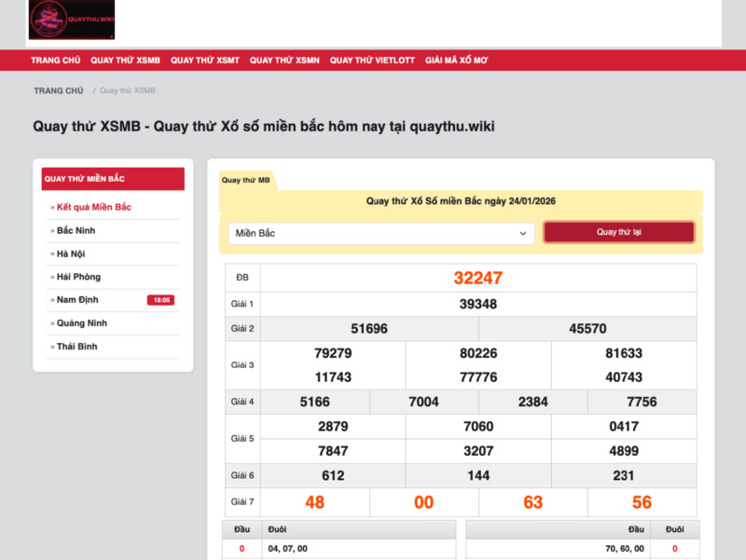Select the Quay thử MB tab
Screen dimensions: 746x560
pos(246,180)
